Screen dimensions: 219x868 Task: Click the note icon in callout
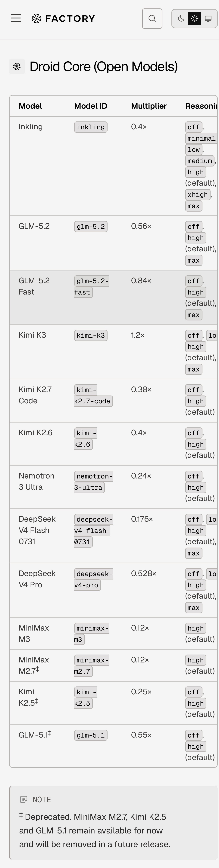coord(24,800)
